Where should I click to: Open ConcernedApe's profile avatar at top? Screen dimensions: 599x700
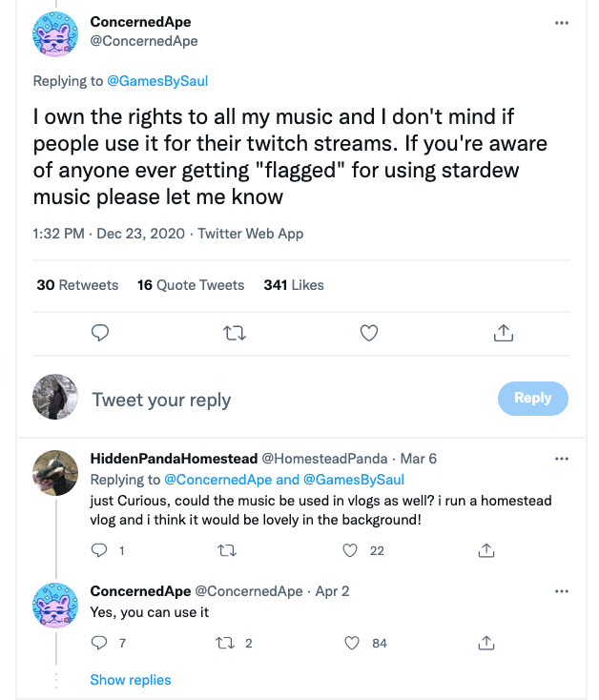[55, 33]
